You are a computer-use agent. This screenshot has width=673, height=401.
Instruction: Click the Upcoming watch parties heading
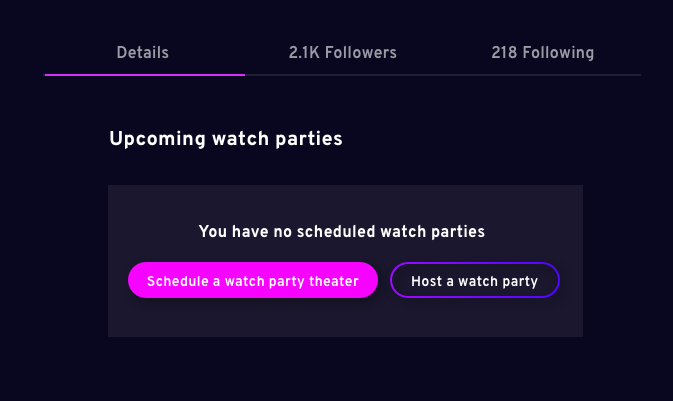[226, 139]
